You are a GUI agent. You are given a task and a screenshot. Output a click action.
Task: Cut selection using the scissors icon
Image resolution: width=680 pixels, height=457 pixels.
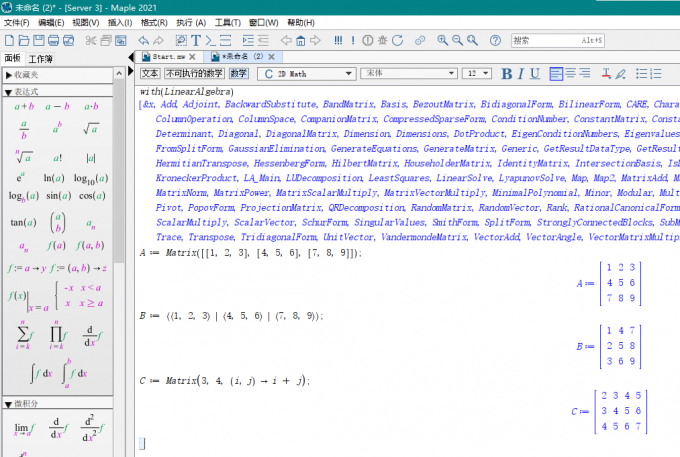pos(91,40)
